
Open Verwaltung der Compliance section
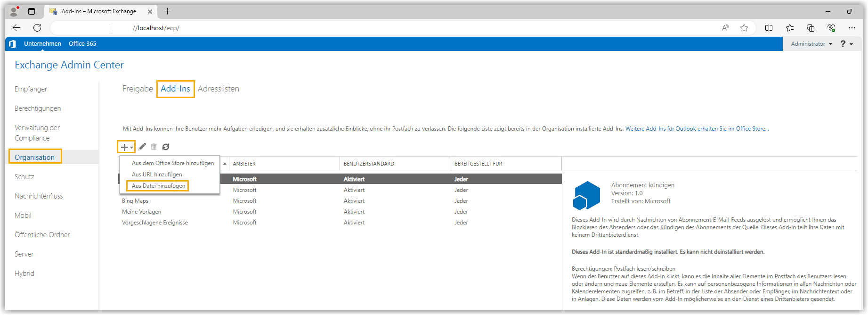tap(37, 133)
